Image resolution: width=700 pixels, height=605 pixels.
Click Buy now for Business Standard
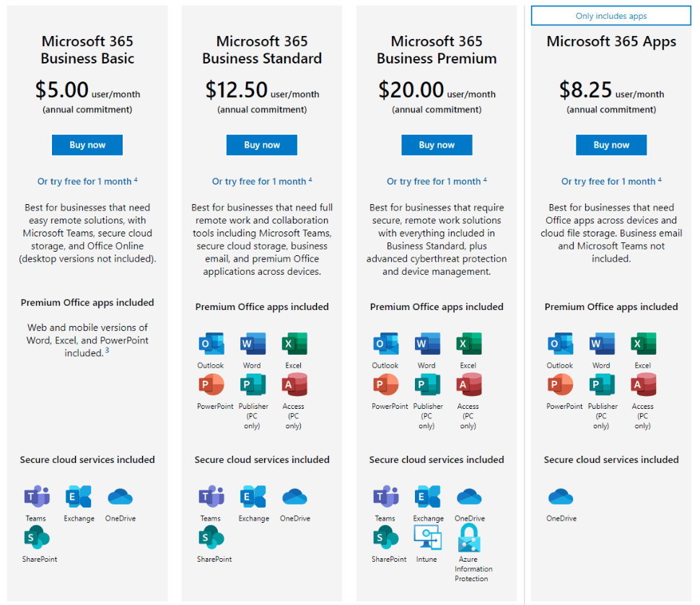262,145
